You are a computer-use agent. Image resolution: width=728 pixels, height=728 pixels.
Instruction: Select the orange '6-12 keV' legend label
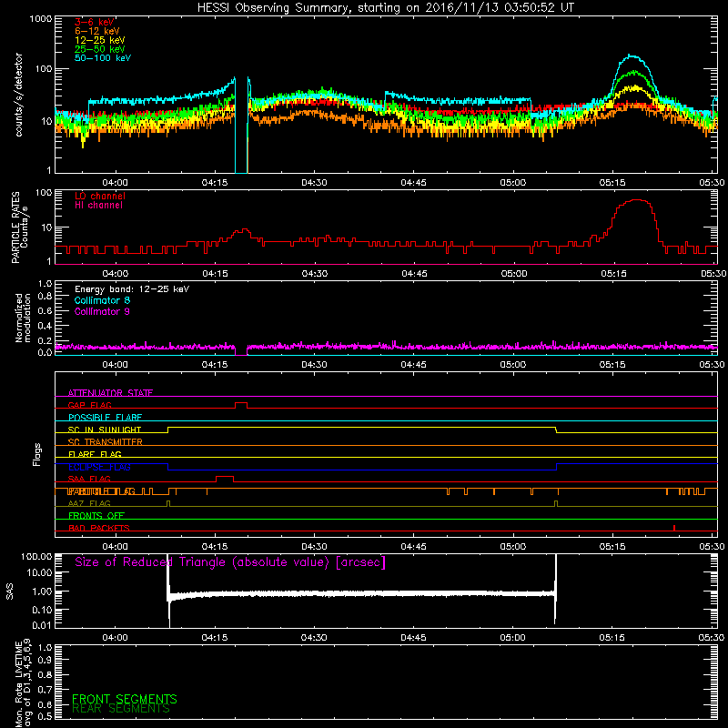pyautogui.click(x=97, y=31)
